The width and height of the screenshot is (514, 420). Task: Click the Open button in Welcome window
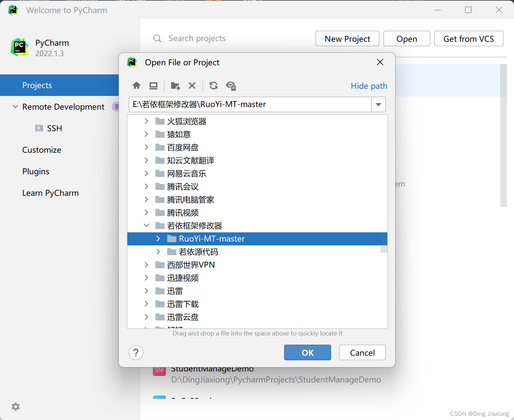(x=407, y=39)
